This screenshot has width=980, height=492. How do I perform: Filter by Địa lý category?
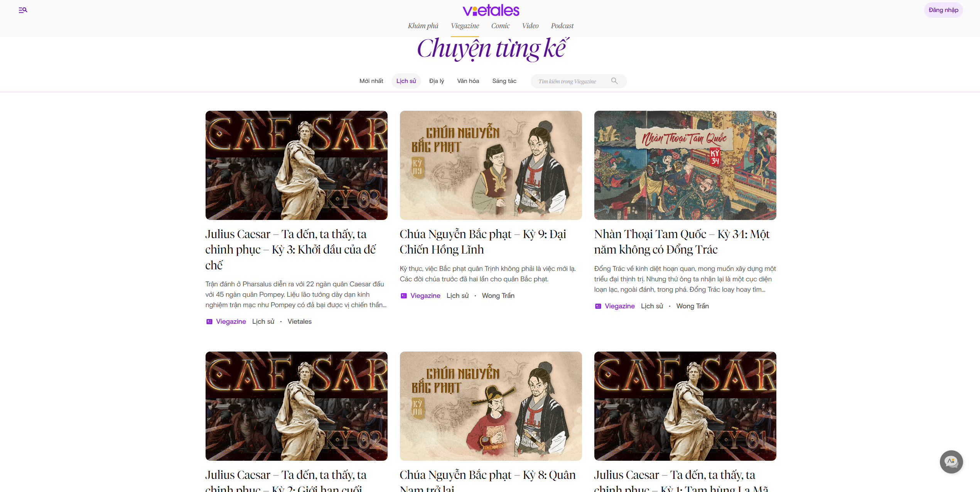click(437, 81)
